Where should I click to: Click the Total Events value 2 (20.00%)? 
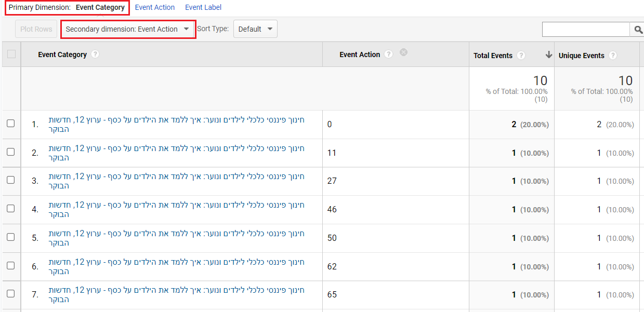pyautogui.click(x=530, y=125)
